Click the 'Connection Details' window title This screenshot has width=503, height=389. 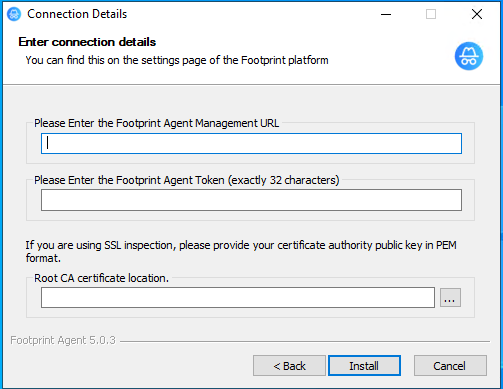[x=77, y=14]
